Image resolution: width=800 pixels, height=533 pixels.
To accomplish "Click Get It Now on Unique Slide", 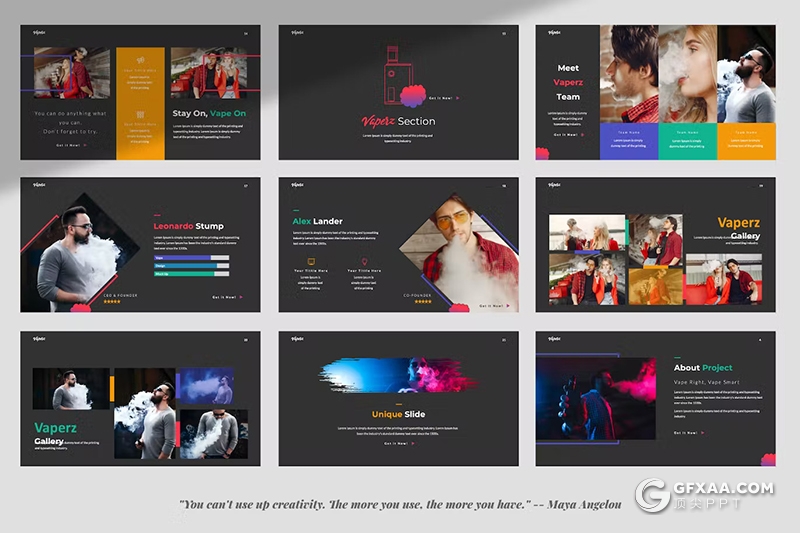I will tap(397, 443).
